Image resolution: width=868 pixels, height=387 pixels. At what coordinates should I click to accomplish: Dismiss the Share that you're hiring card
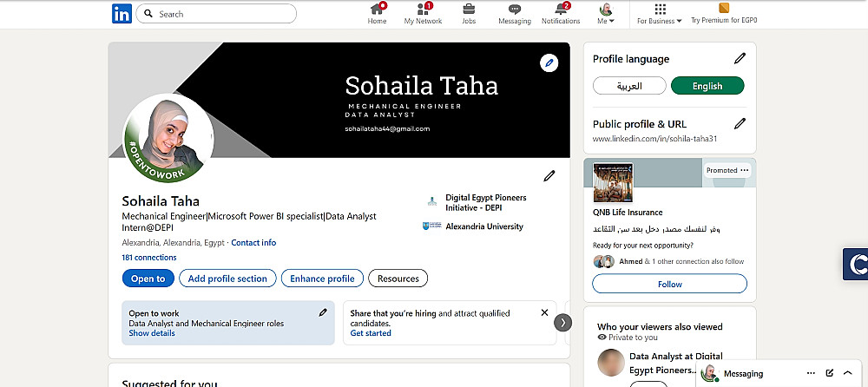coord(544,313)
